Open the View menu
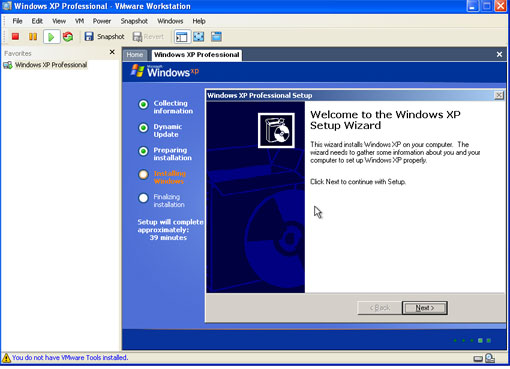Image resolution: width=510 pixels, height=369 pixels. click(59, 21)
